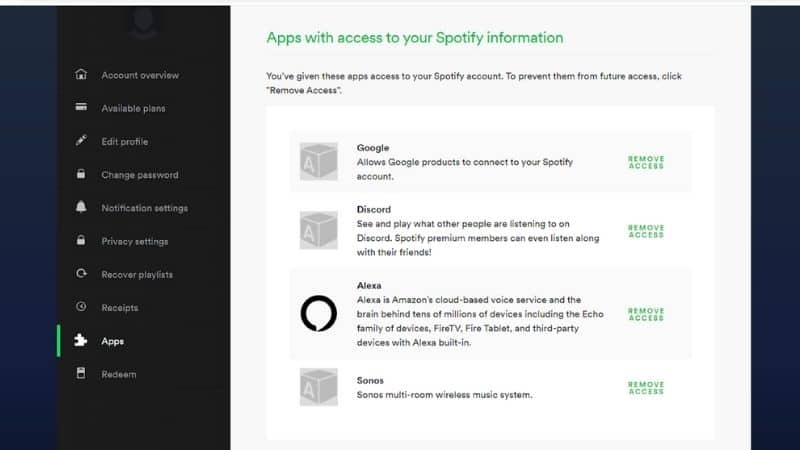Click the home icon beside Account overview

click(x=81, y=74)
